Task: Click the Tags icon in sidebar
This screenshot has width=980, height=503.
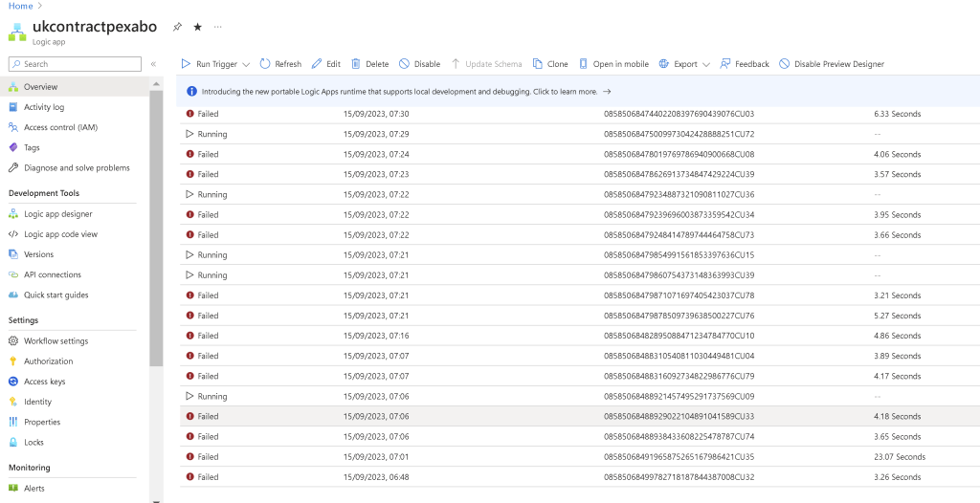Action: 13,147
